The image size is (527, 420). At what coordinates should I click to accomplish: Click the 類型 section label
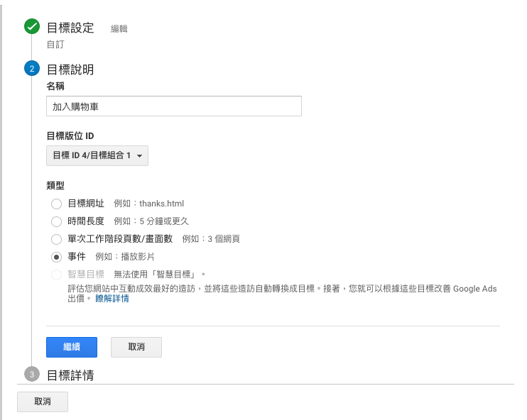pyautogui.click(x=55, y=185)
